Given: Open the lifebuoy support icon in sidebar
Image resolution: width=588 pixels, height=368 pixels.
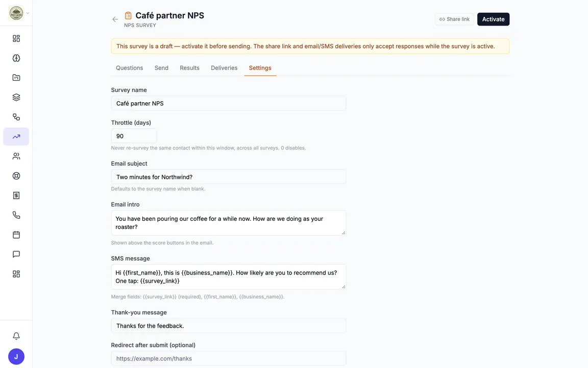Looking at the screenshot, I should 16,176.
